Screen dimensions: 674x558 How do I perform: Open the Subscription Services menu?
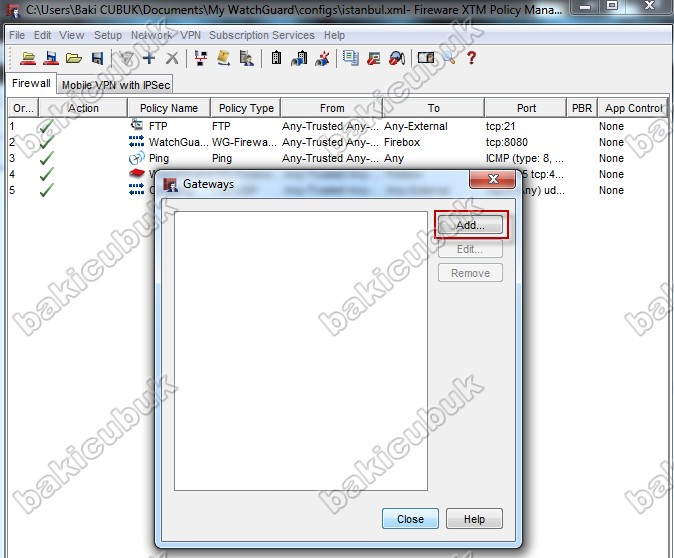(262, 35)
